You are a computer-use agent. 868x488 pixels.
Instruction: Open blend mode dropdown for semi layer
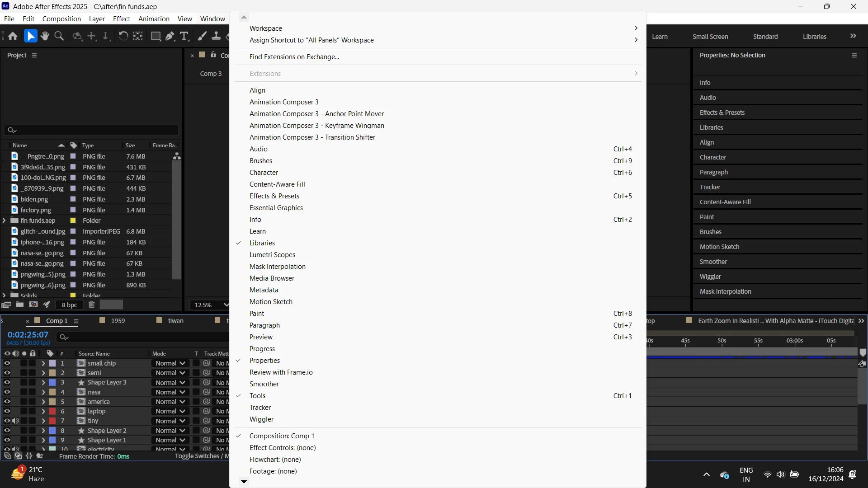coord(170,373)
